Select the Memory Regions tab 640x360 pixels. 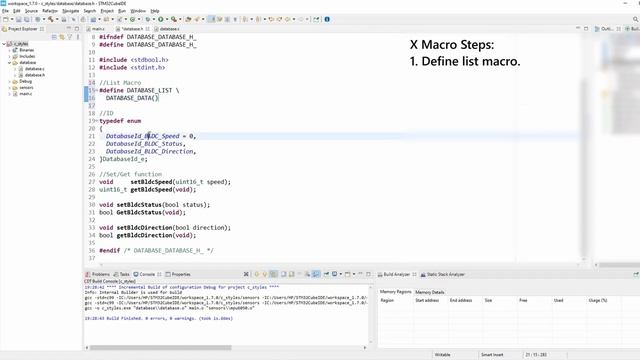tap(396, 292)
